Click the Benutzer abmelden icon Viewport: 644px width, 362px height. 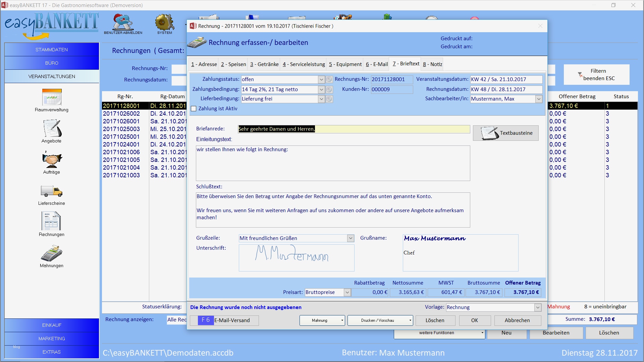(x=123, y=22)
